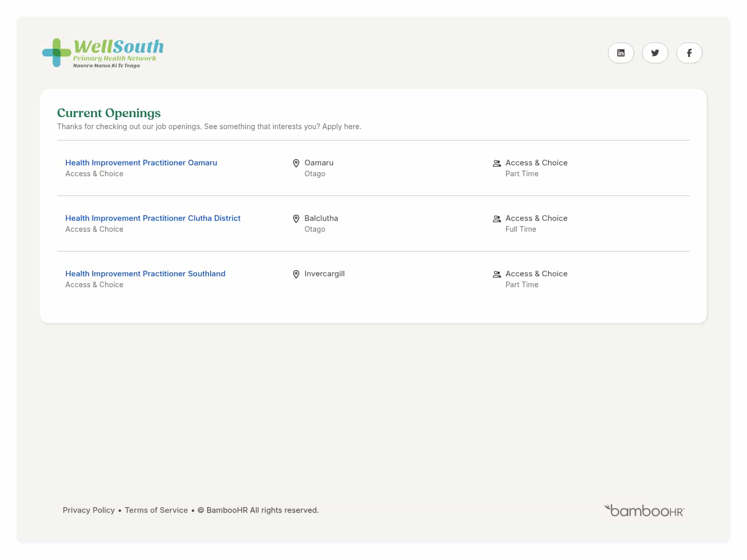Click the 'Current Openings' heading
This screenshot has width=747, height=560.
pos(109,113)
